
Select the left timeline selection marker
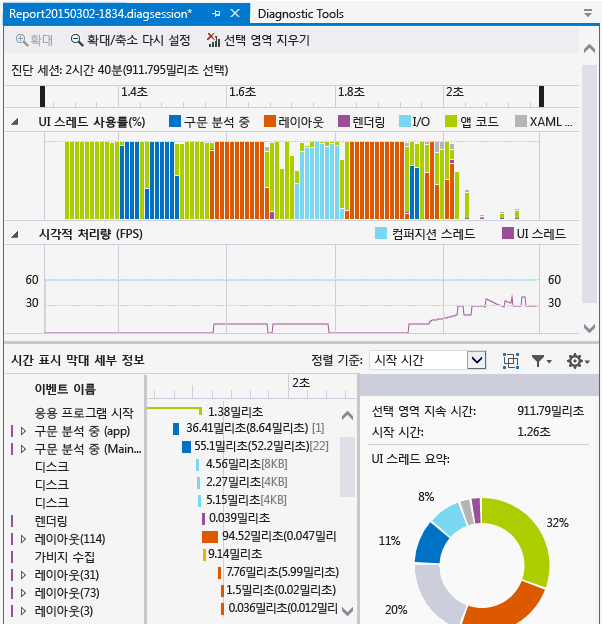(x=43, y=96)
